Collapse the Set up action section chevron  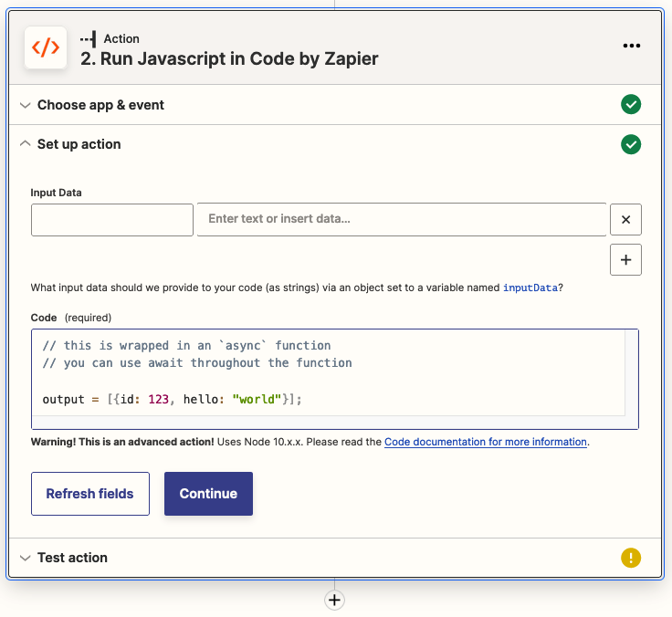tap(25, 144)
